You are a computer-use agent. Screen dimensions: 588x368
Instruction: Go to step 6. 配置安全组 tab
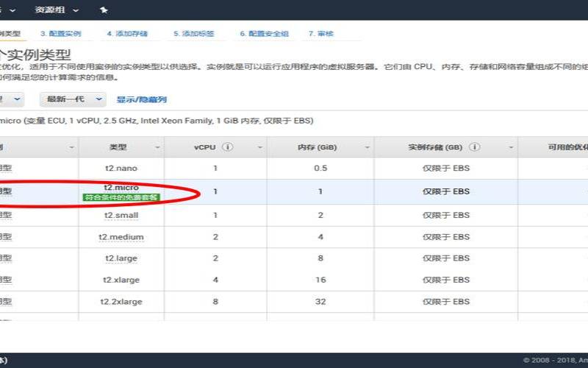tap(265, 33)
